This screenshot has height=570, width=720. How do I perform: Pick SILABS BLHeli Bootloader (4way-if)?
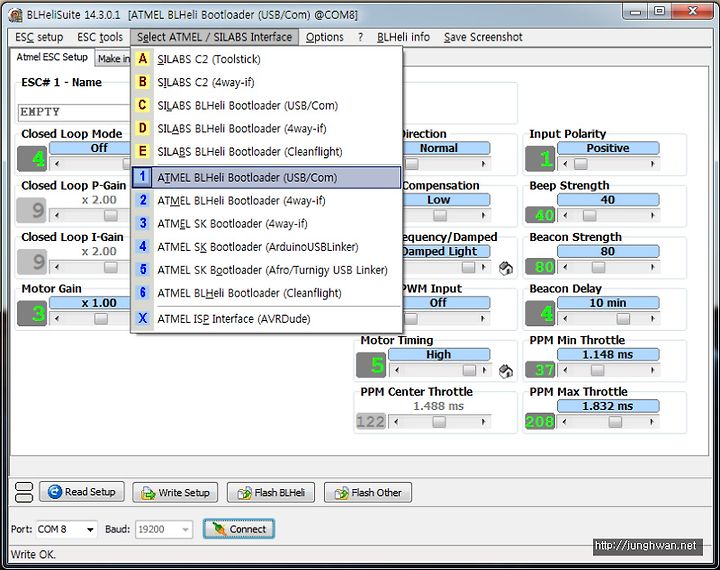(x=267, y=129)
